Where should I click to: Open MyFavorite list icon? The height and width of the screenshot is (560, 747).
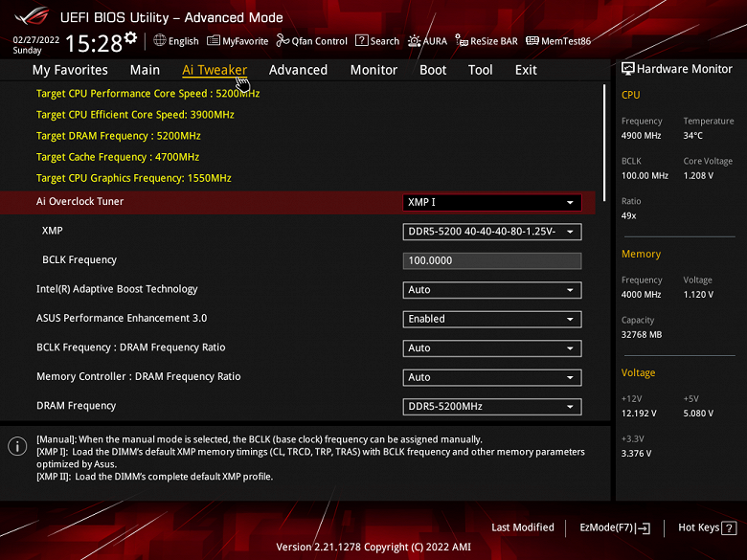(x=214, y=40)
